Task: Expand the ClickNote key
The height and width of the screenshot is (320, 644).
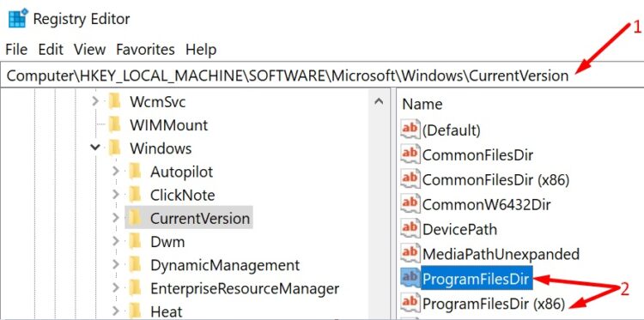Action: coord(115,195)
